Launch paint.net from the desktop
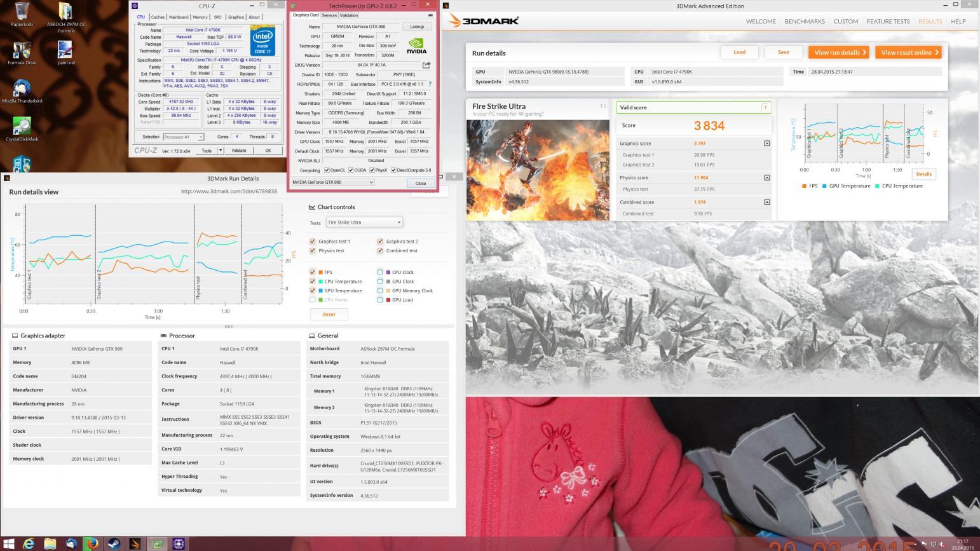 (65, 53)
